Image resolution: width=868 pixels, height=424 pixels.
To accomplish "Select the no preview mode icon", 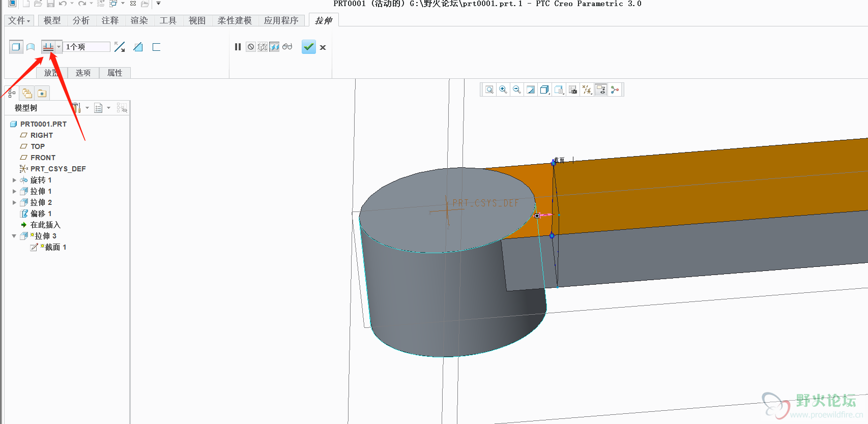I will (x=251, y=47).
